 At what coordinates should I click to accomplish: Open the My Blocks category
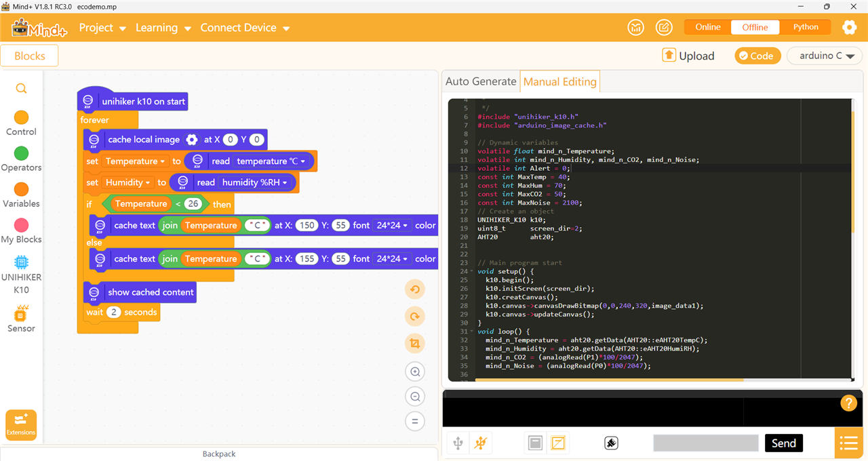click(x=21, y=231)
